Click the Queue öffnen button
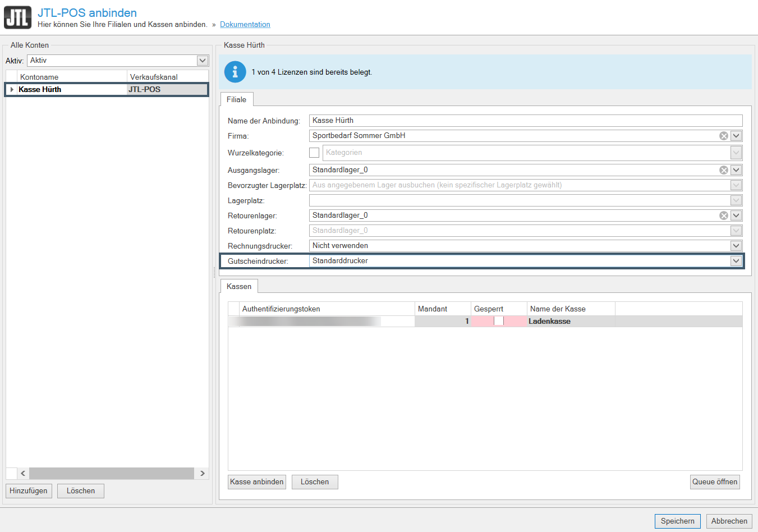The image size is (758, 532). pyautogui.click(x=715, y=482)
